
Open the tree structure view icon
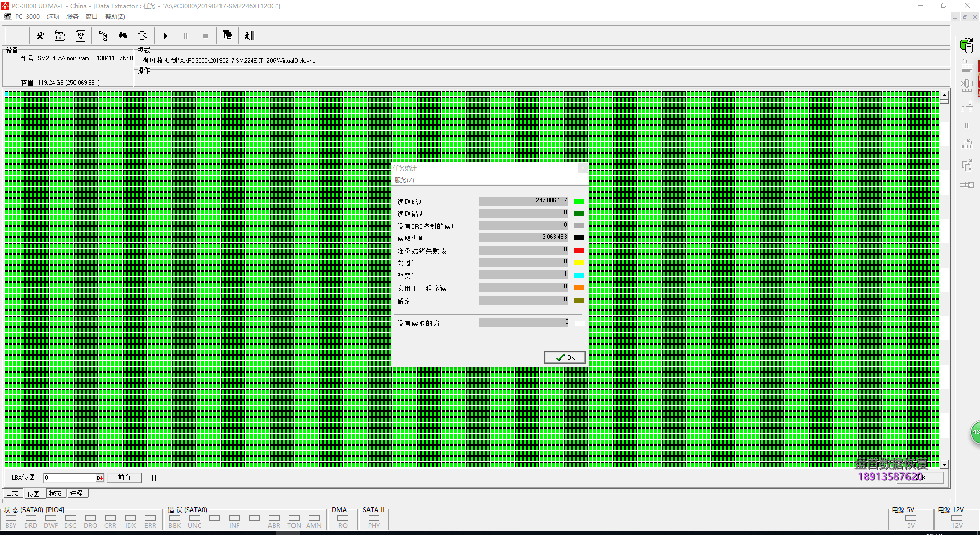pyautogui.click(x=103, y=36)
